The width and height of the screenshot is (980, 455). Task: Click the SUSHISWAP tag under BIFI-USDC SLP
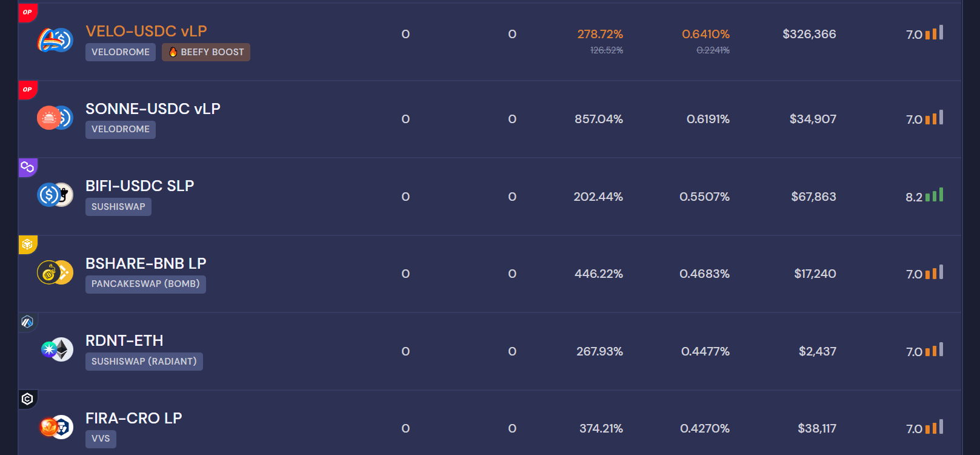point(118,207)
